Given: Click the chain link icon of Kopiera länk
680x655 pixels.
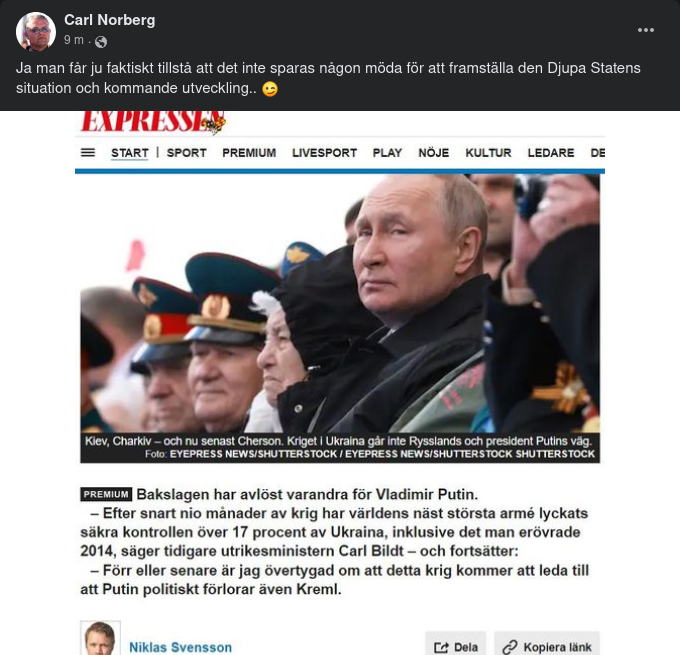Looking at the screenshot, I should (x=510, y=648).
